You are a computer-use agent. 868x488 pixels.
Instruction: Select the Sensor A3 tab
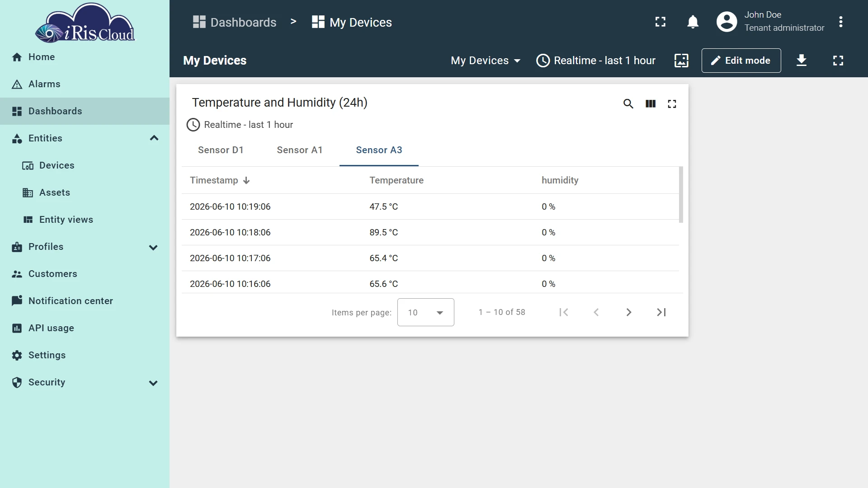click(379, 150)
